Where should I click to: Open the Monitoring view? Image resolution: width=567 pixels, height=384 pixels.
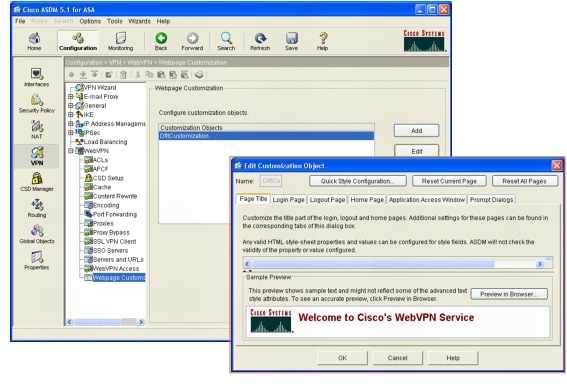click(120, 41)
